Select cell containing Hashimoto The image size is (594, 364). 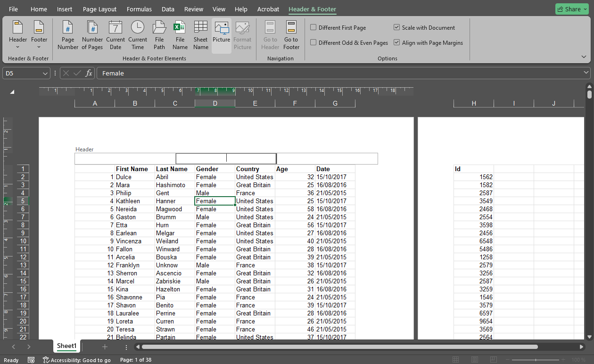point(175,185)
